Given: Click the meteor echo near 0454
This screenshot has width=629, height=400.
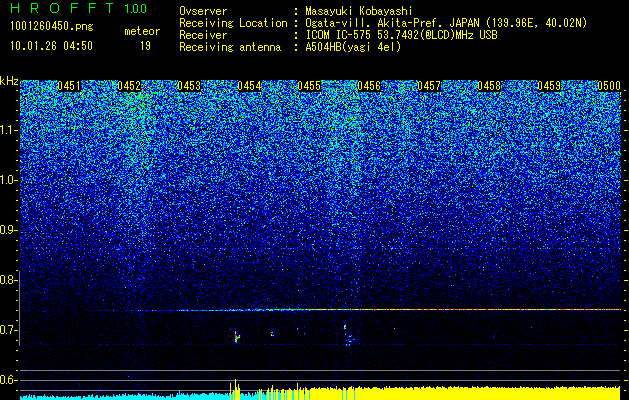Looking at the screenshot, I should point(236,337).
